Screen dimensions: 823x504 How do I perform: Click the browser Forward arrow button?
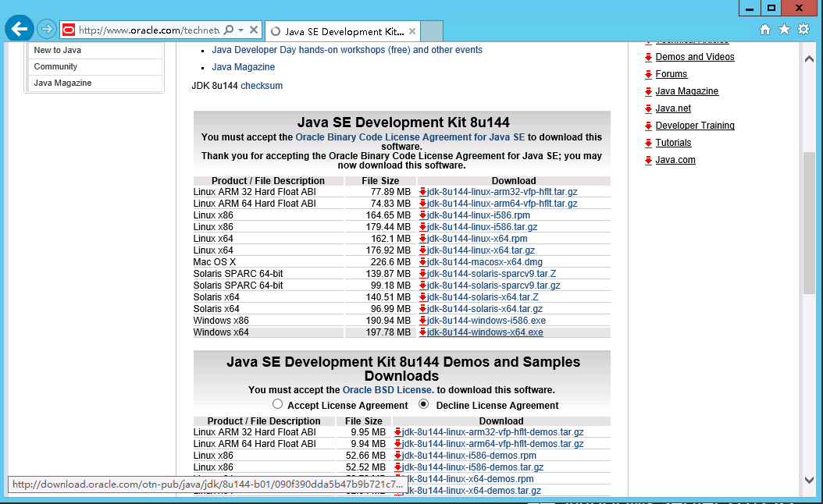coord(47,30)
